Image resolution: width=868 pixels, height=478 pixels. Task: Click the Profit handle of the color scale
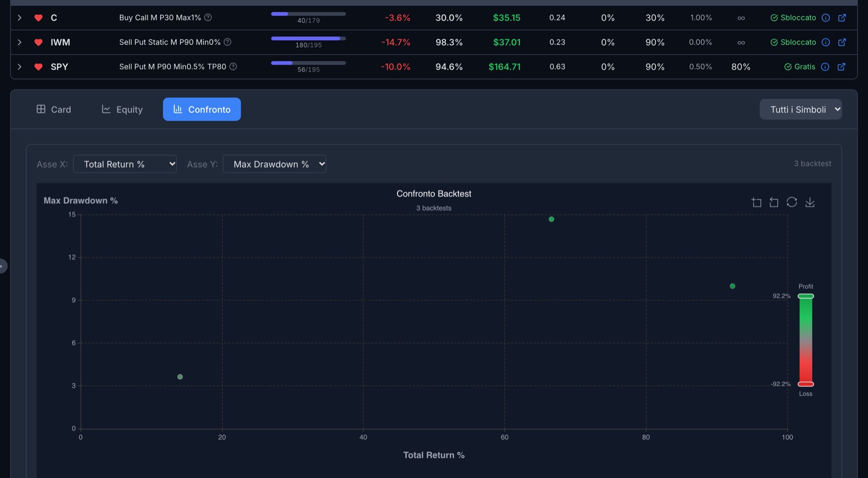pos(806,296)
